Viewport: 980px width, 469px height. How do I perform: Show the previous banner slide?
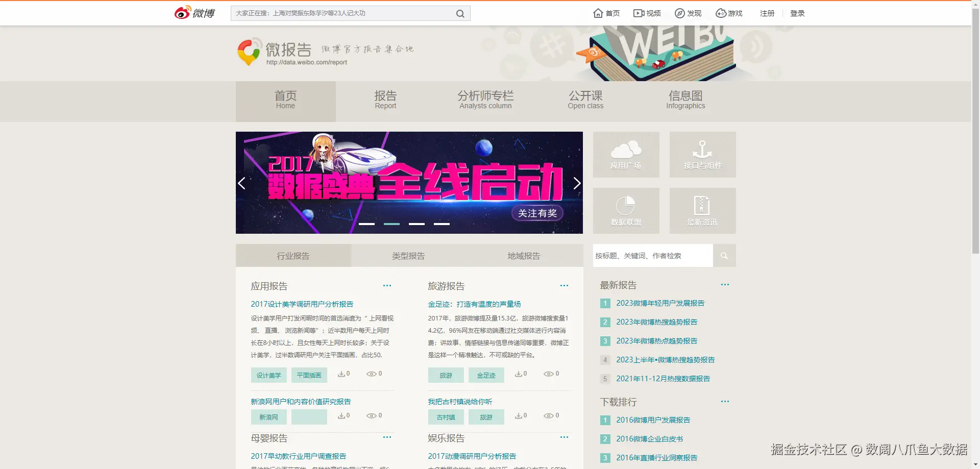(x=242, y=183)
